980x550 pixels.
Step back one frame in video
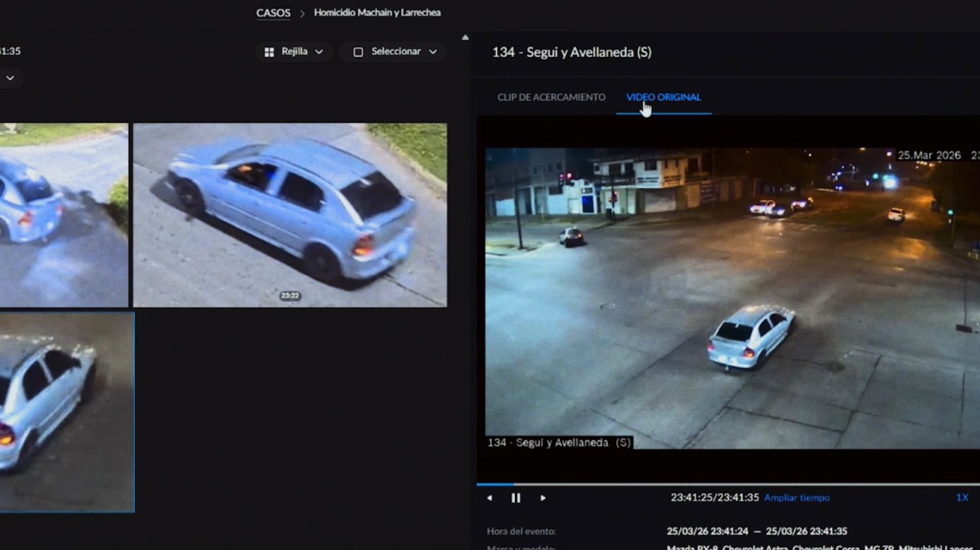[x=490, y=498]
